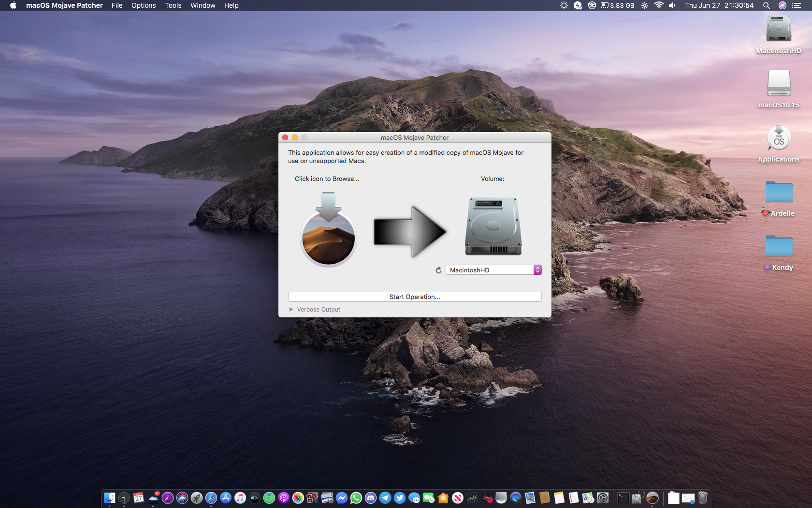
Task: Open Reminders from the dock
Action: point(574,497)
